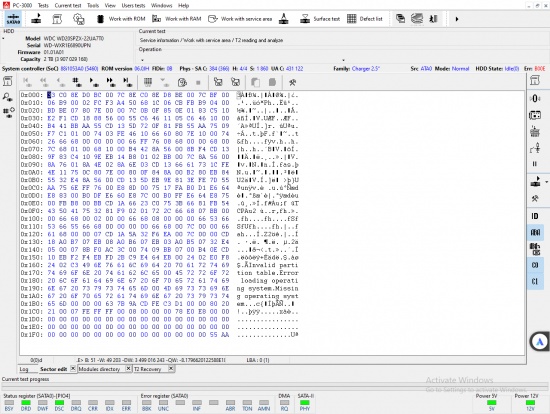Click the scroll icon at top of left sidebar
This screenshot has height=414, width=550.
(x=8, y=81)
